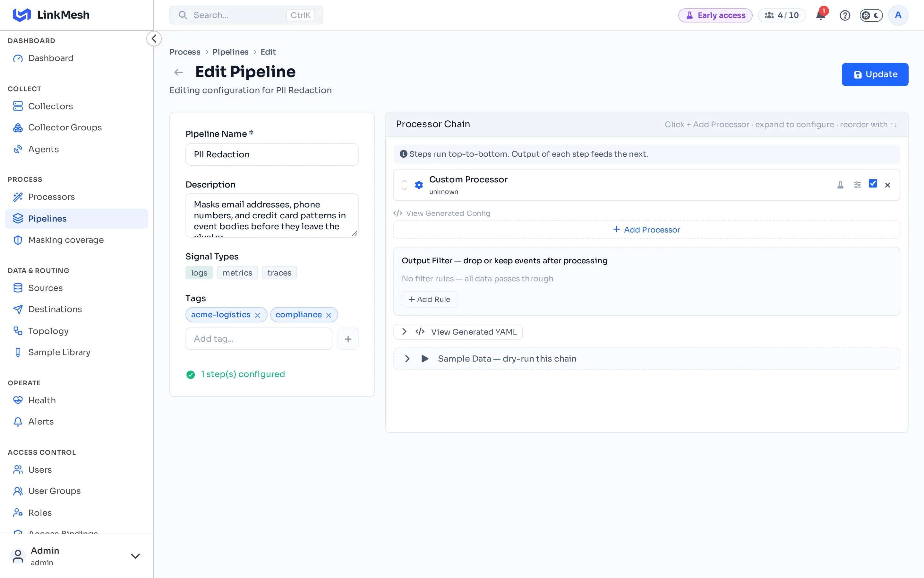The width and height of the screenshot is (924, 578).
Task: Collapse the sidebar with the chevron button
Action: coord(154,39)
